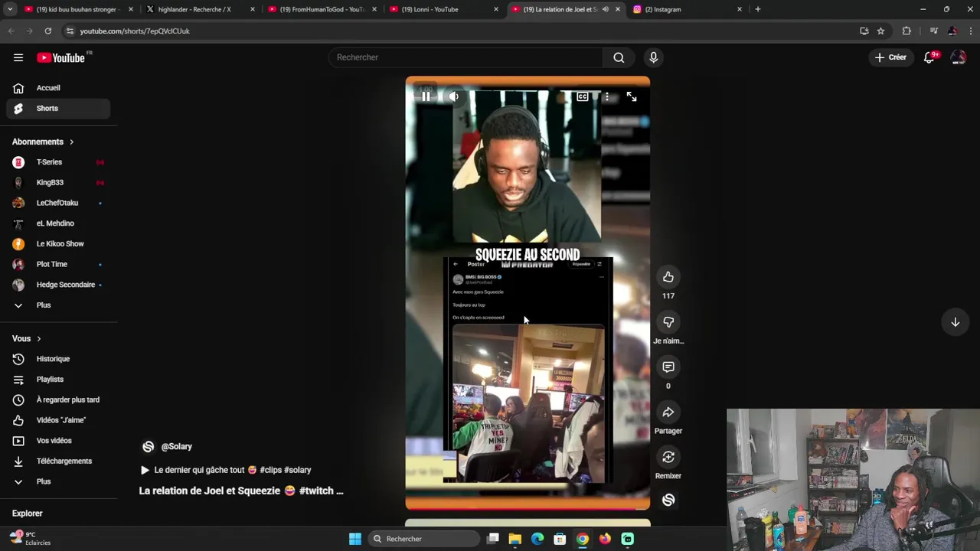980x551 pixels.
Task: Open Chrome media control icon
Action: pyautogui.click(x=933, y=31)
